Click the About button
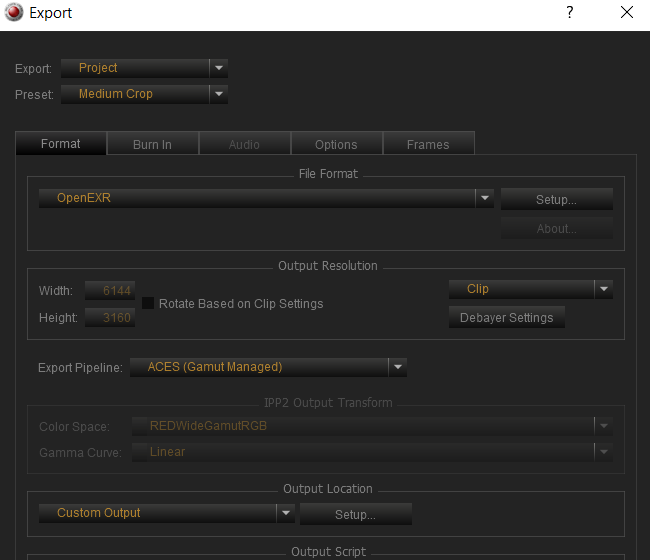Image resolution: width=650 pixels, height=560 pixels. [556, 228]
